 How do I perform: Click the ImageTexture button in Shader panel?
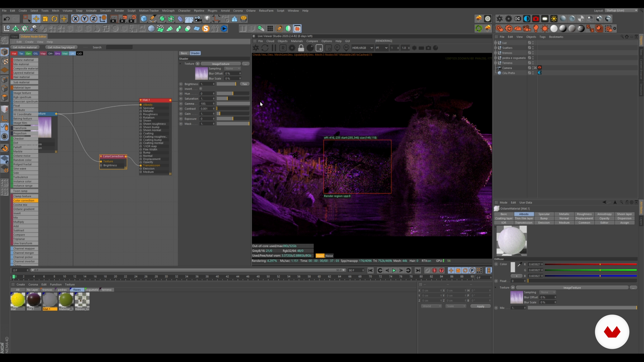(x=221, y=64)
